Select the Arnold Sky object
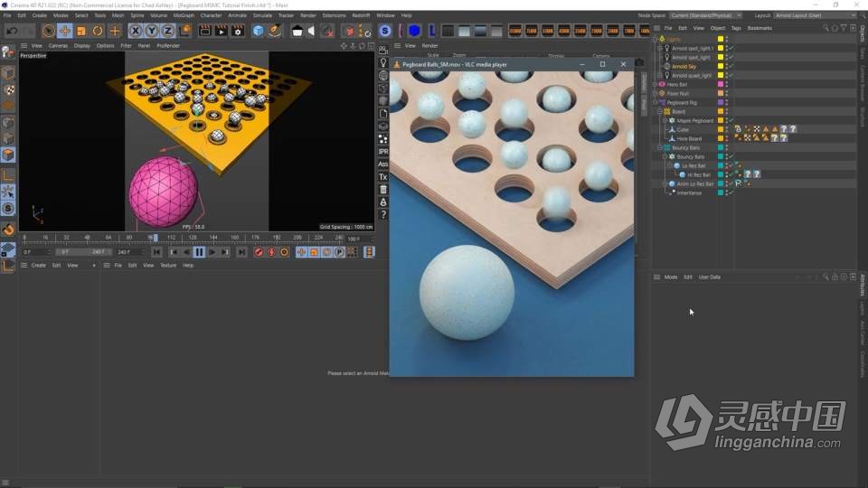This screenshot has width=868, height=488. [x=684, y=66]
